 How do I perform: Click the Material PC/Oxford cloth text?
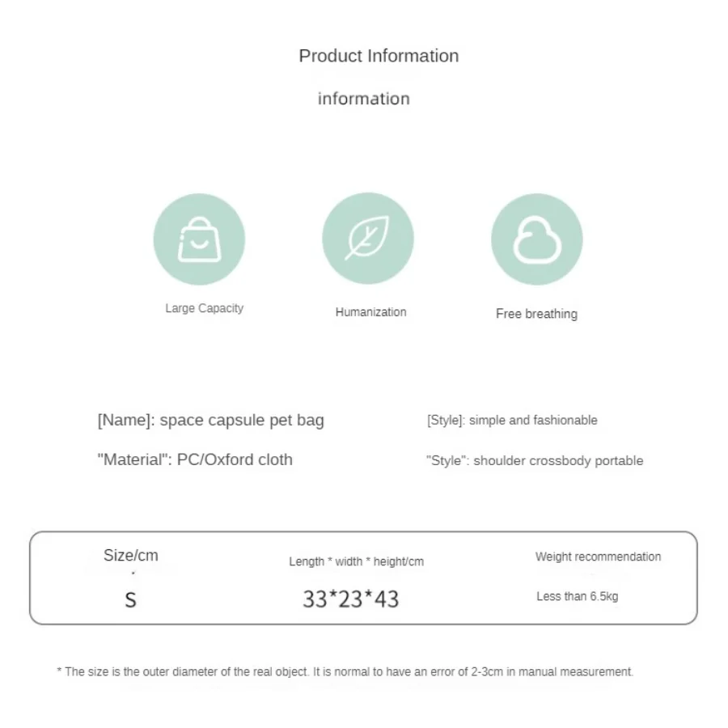[195, 459]
